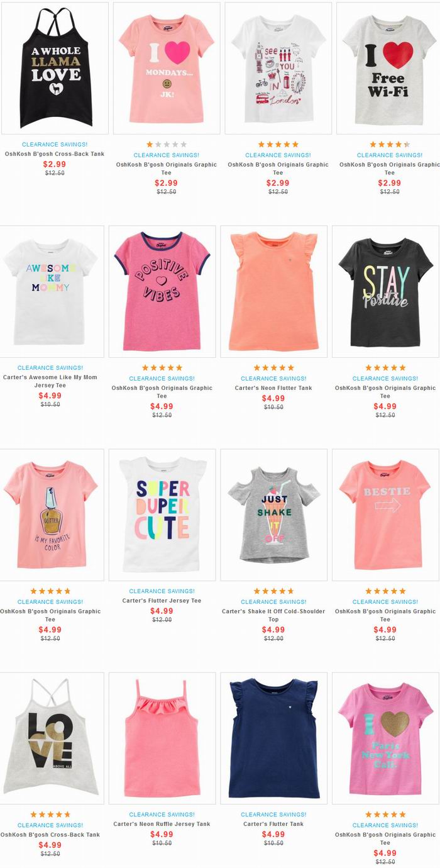Open the pink Positive Vibes tee image
The width and height of the screenshot is (440, 868).
(162, 292)
